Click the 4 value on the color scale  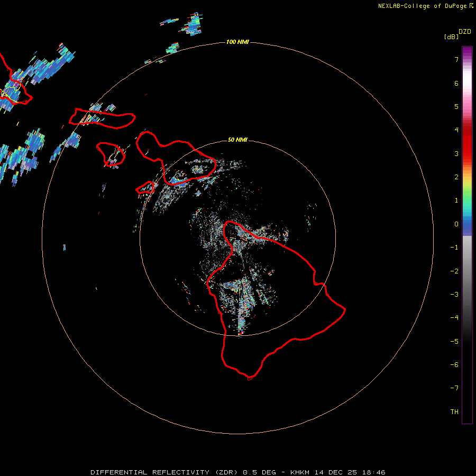pyautogui.click(x=456, y=130)
